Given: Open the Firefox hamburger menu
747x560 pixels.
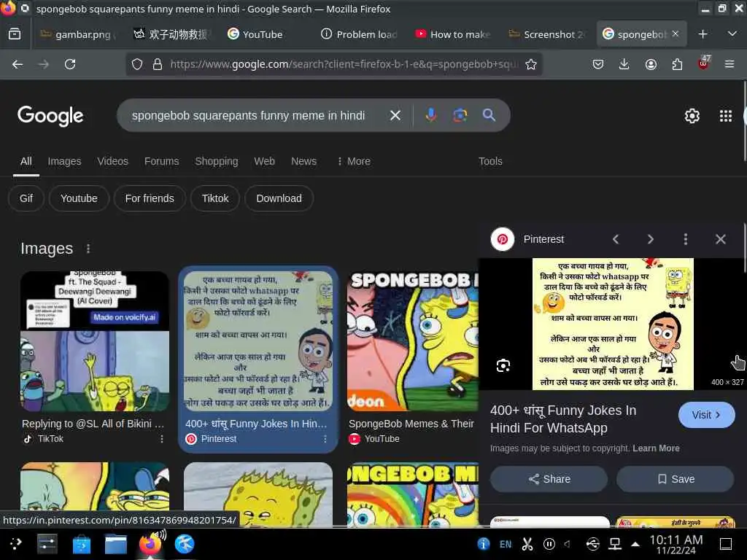Looking at the screenshot, I should pyautogui.click(x=729, y=64).
